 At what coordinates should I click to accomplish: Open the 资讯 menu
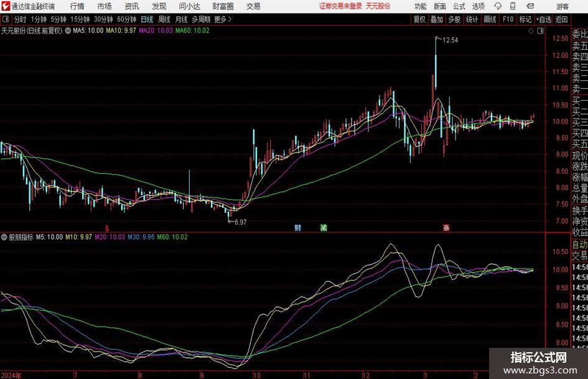tap(132, 6)
